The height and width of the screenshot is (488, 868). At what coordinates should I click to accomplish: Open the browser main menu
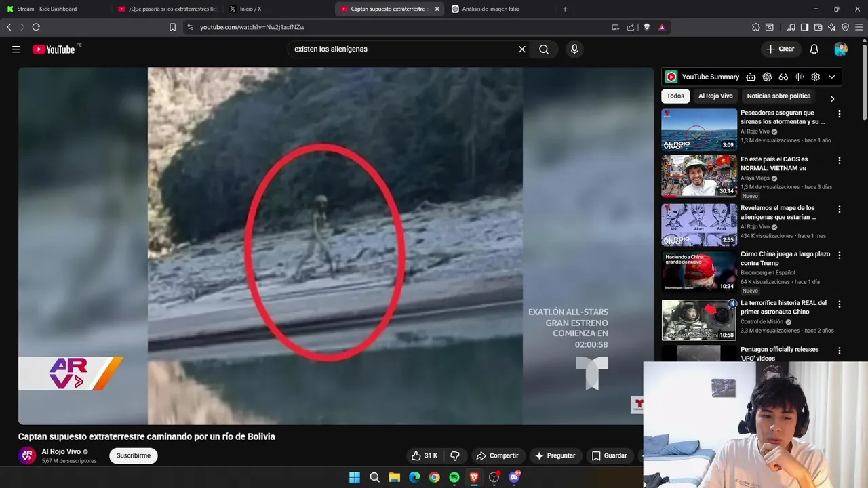[859, 27]
